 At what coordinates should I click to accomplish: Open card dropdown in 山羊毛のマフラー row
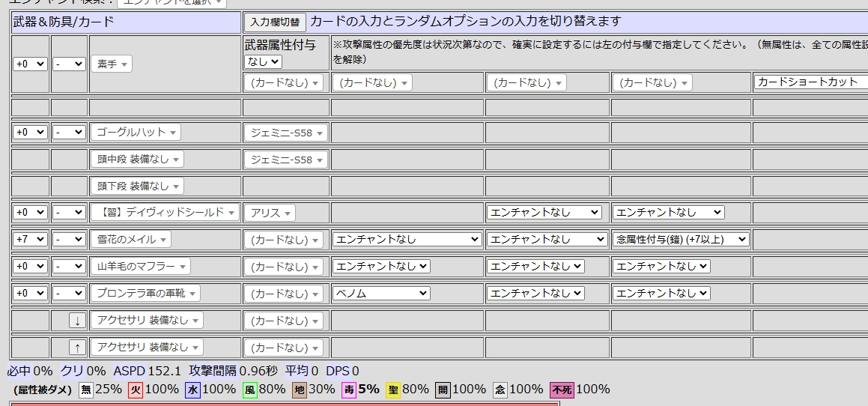283,267
